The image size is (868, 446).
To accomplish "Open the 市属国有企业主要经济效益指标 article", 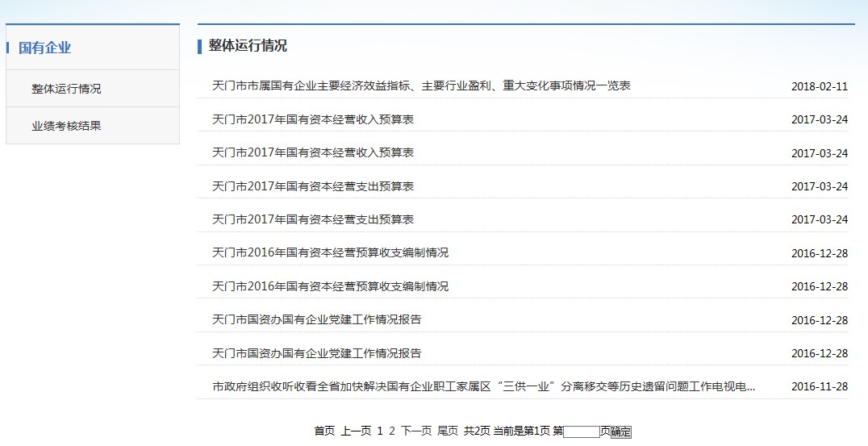I will tap(420, 85).
